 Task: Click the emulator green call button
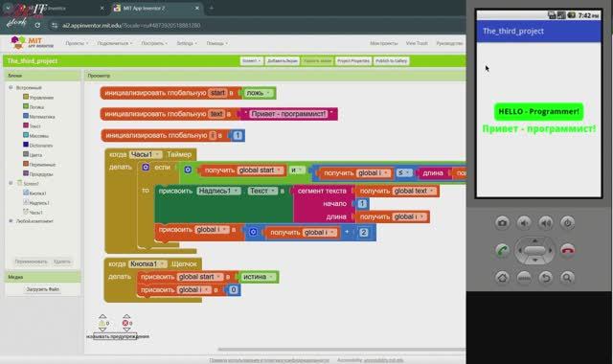(502, 250)
